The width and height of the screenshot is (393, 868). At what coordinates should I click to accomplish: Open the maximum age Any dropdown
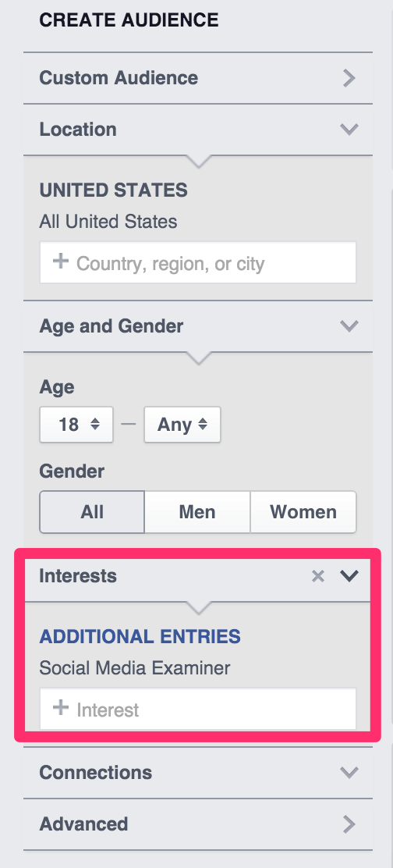tap(182, 425)
